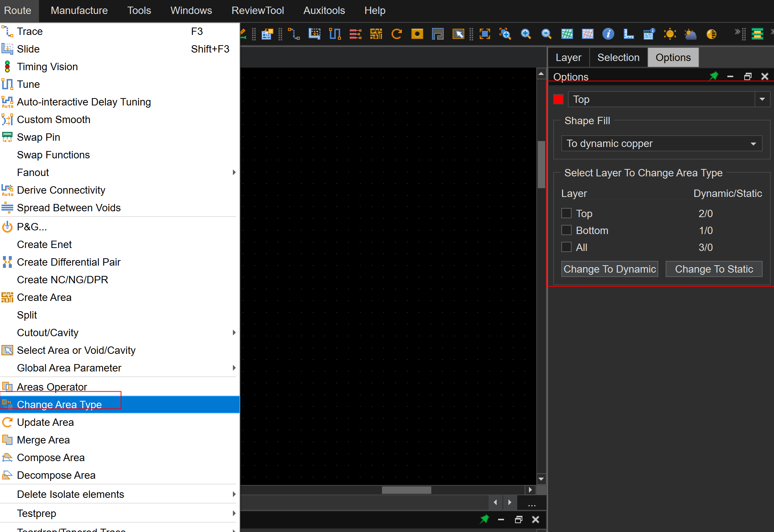Choose Change Area Type menu item
774x532 pixels.
pyautogui.click(x=60, y=405)
